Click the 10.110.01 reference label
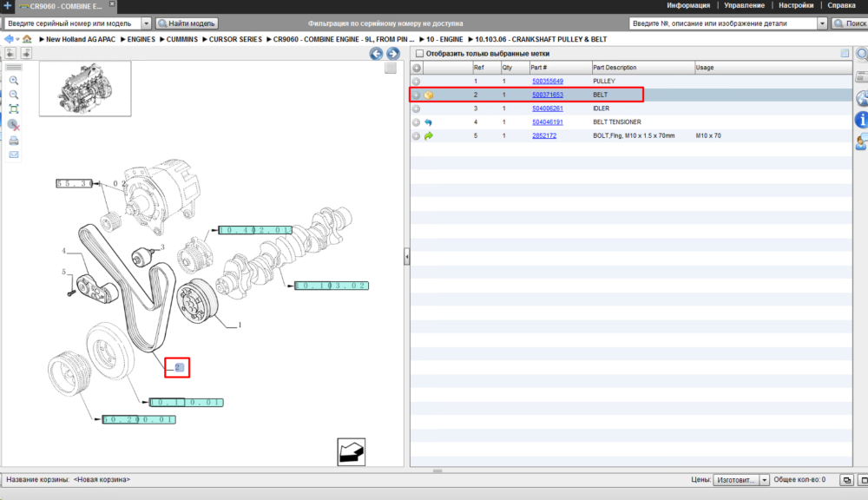 click(x=186, y=403)
